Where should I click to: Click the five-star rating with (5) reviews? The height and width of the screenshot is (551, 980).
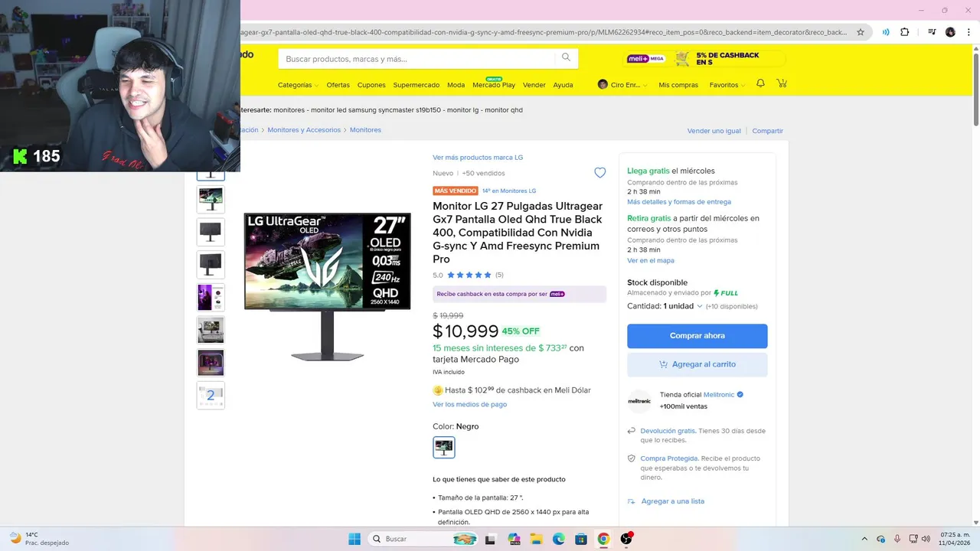468,275
